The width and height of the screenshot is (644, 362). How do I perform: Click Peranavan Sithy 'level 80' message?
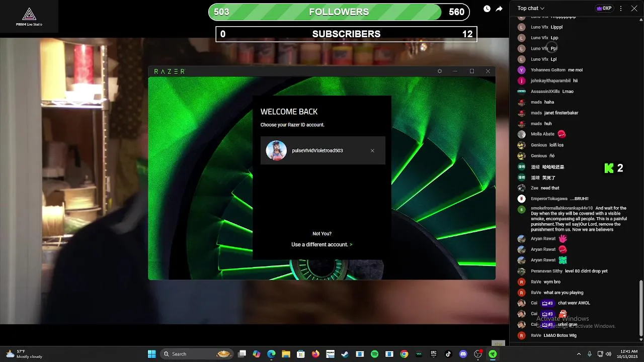tap(586, 271)
